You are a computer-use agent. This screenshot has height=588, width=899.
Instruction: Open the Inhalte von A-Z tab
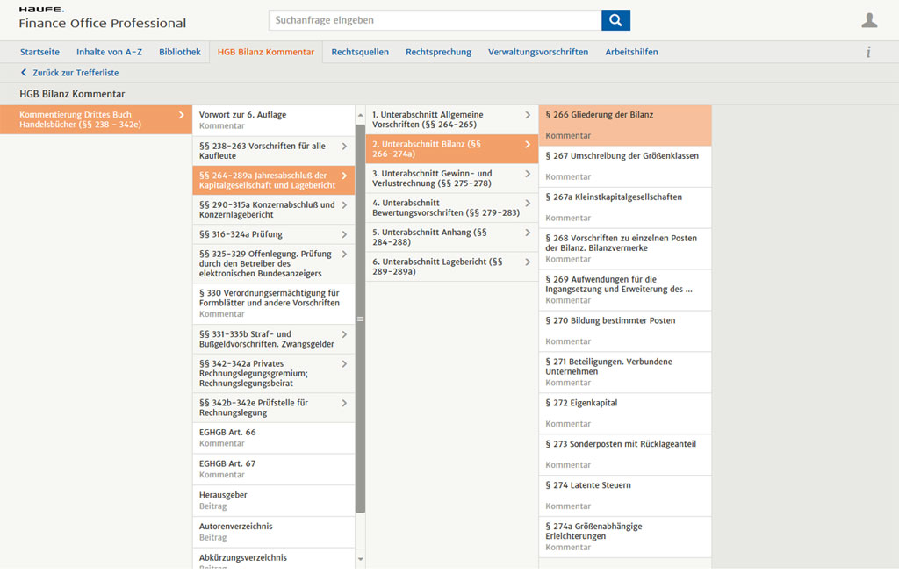pyautogui.click(x=109, y=52)
